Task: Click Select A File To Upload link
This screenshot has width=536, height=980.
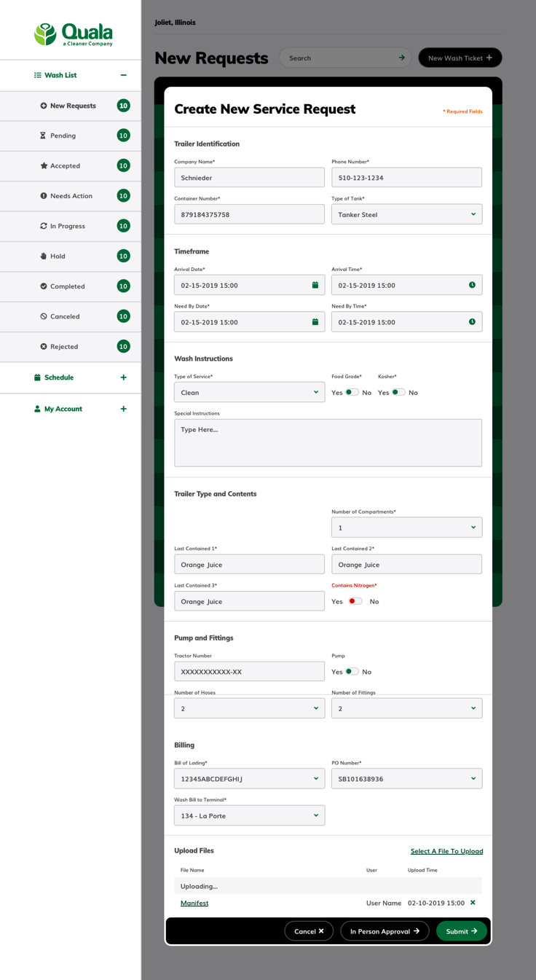Action: 446,851
